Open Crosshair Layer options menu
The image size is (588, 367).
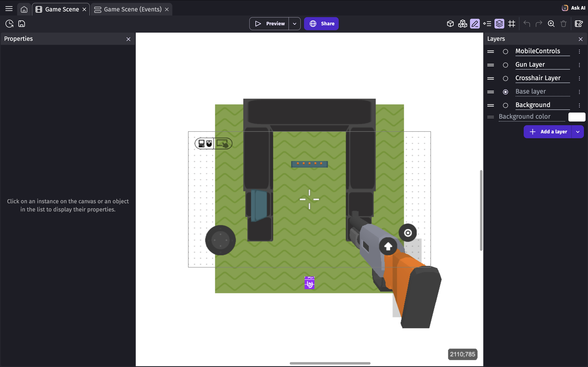(x=579, y=78)
